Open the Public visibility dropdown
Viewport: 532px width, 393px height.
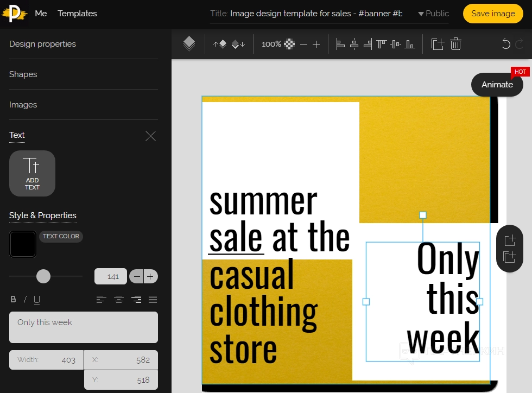tap(433, 14)
